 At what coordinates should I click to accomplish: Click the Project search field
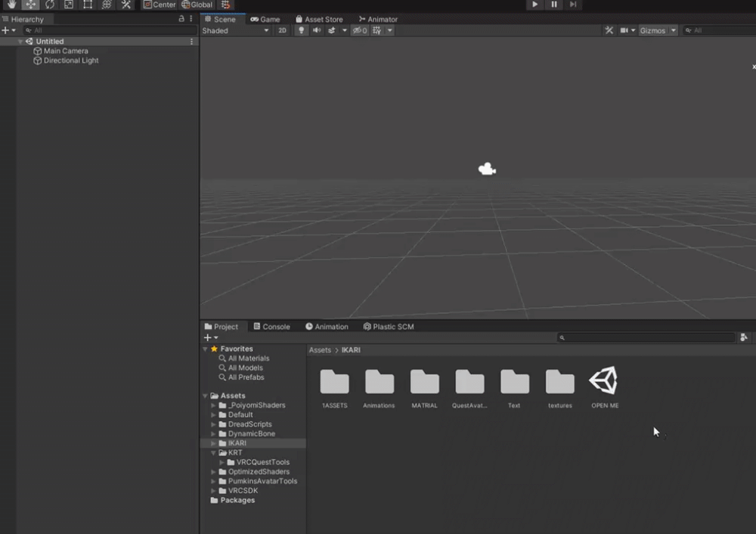point(646,337)
